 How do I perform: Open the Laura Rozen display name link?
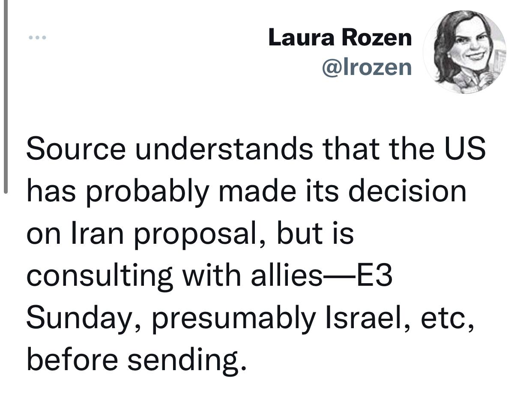(x=340, y=37)
